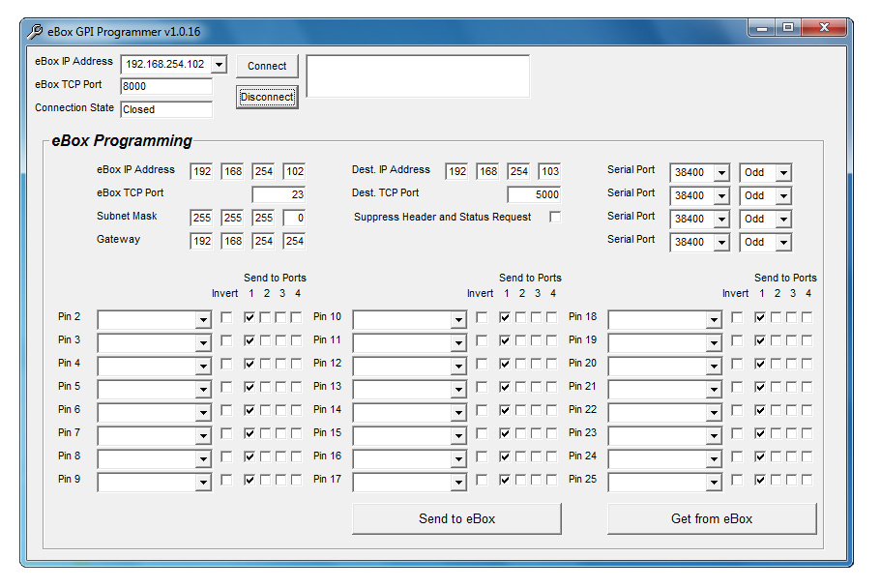The image size is (881, 588).
Task: Open first Serial Port parity dropdown
Action: click(x=783, y=172)
